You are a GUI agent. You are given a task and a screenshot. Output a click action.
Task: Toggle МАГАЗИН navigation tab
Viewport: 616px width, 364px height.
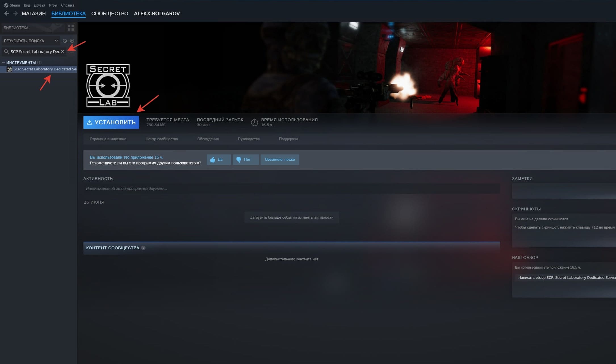pos(34,13)
